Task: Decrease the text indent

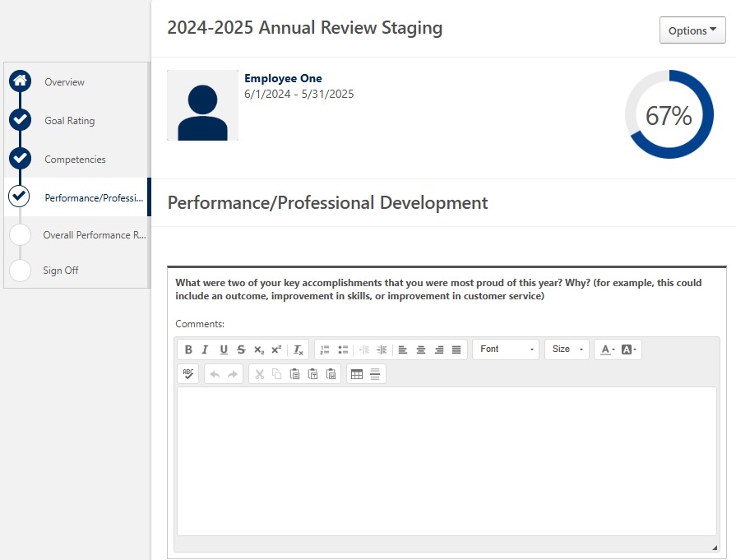Action: tap(364, 349)
